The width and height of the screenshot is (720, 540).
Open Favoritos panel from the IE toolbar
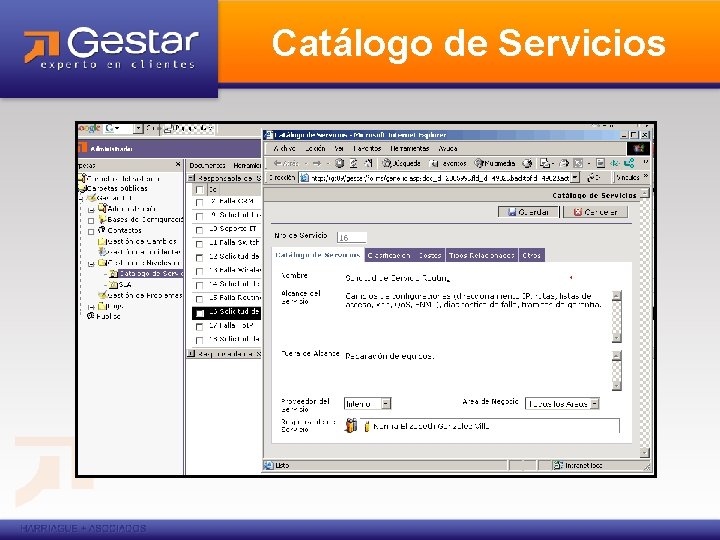(448, 163)
